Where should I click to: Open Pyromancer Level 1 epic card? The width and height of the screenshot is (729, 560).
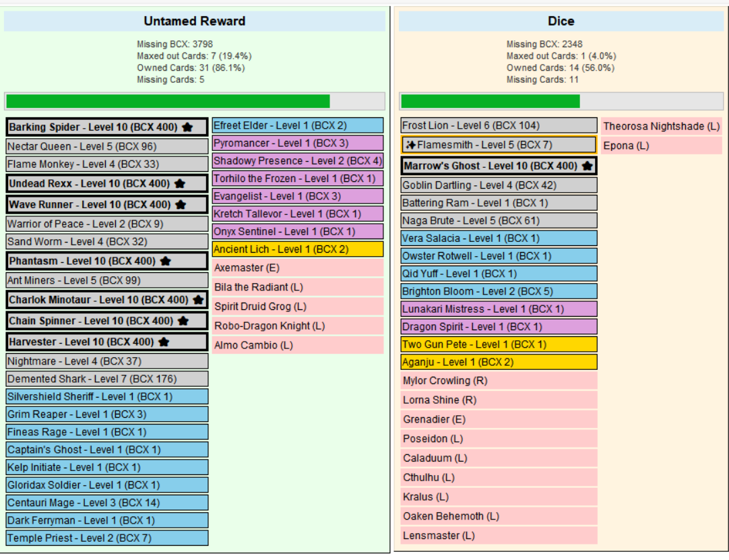298,143
